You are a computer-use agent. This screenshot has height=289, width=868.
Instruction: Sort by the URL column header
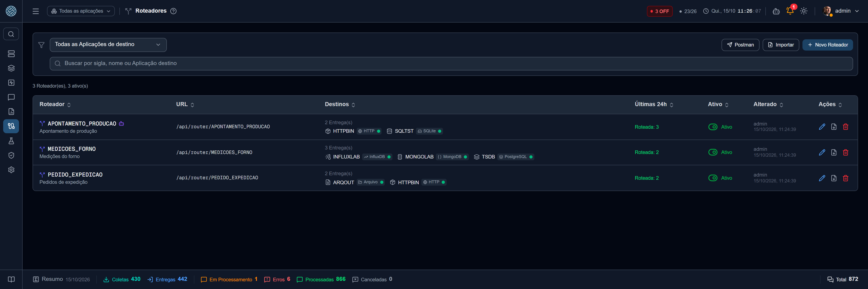185,104
